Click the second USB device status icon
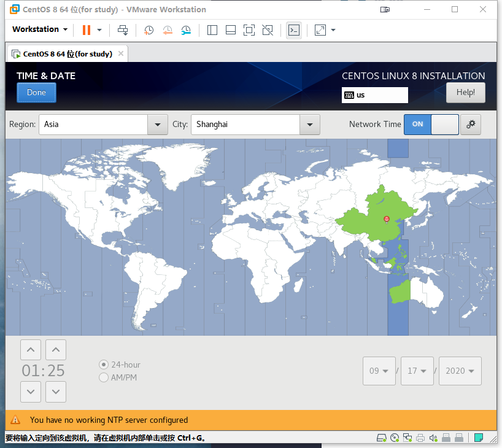502x448 pixels. click(x=459, y=438)
